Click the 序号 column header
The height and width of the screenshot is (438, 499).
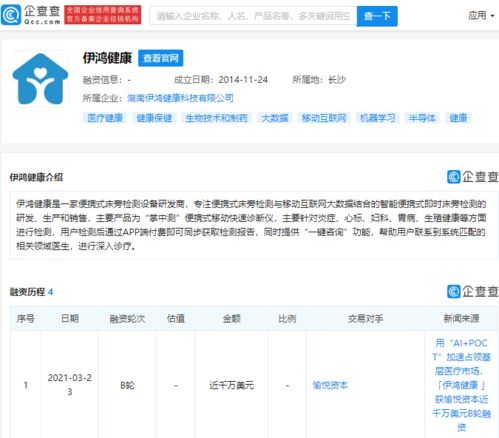25,319
